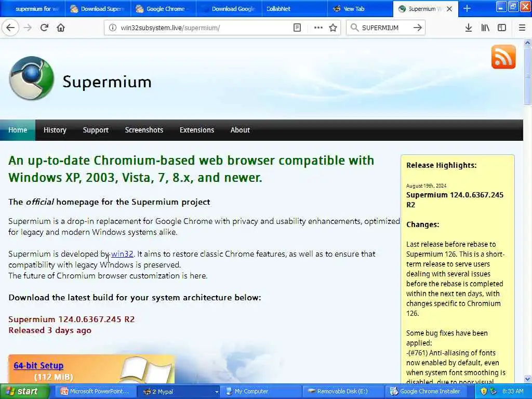Follow the win32 developer link
The image size is (532, 399).
122,254
